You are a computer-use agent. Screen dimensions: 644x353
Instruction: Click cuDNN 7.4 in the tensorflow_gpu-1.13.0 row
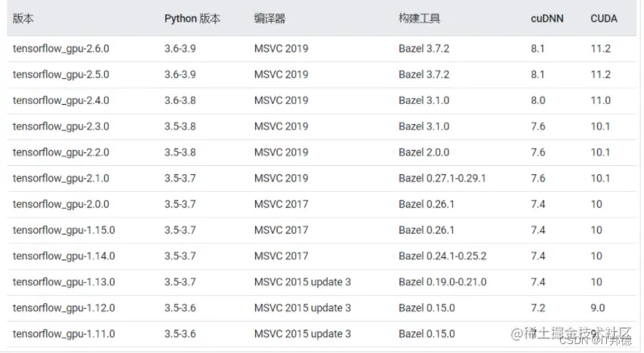point(538,282)
